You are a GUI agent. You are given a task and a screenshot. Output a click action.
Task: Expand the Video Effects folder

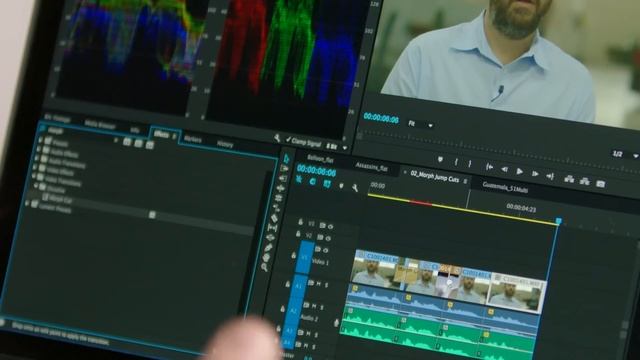click(35, 167)
